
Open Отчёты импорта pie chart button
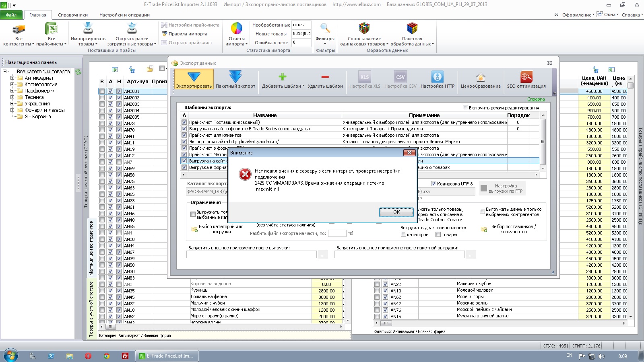tap(237, 35)
